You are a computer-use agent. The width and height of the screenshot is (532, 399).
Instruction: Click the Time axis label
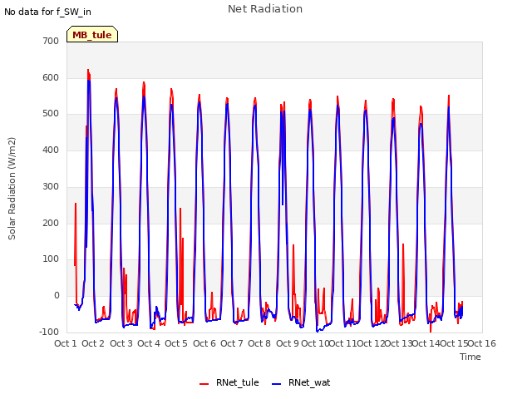[470, 357]
